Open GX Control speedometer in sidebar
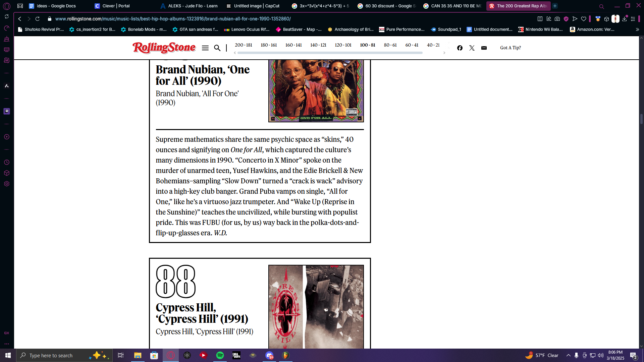The width and height of the screenshot is (644, 362). tap(7, 28)
